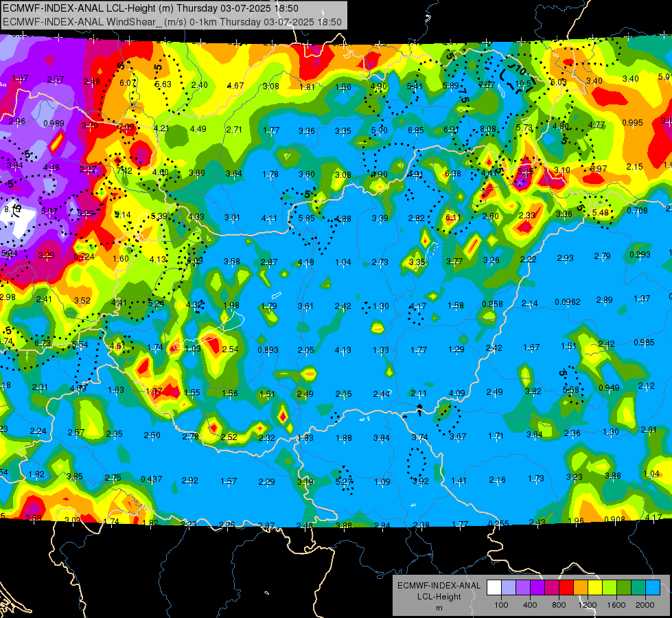Click the legend title ECMWF-INDEX-ANAL
This screenshot has height=618, width=672.
pos(439,586)
